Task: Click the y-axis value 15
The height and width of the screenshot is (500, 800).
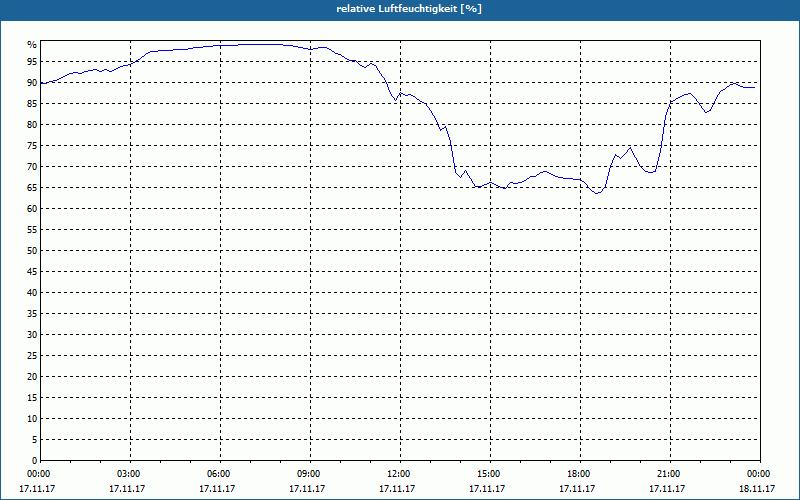Action: click(32, 398)
